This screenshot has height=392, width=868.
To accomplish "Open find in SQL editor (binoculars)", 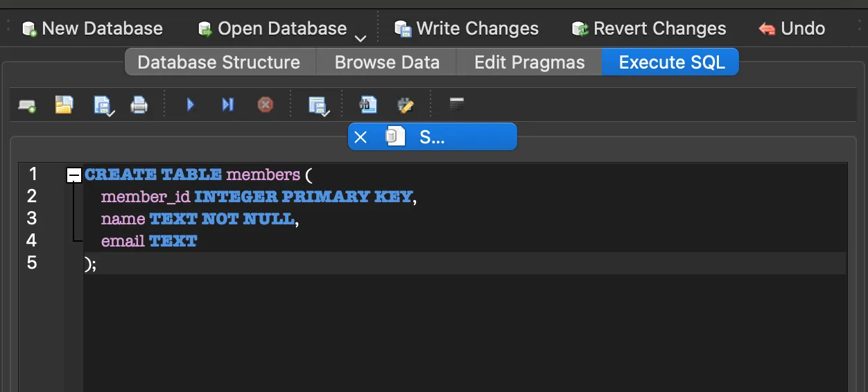I will tap(367, 105).
